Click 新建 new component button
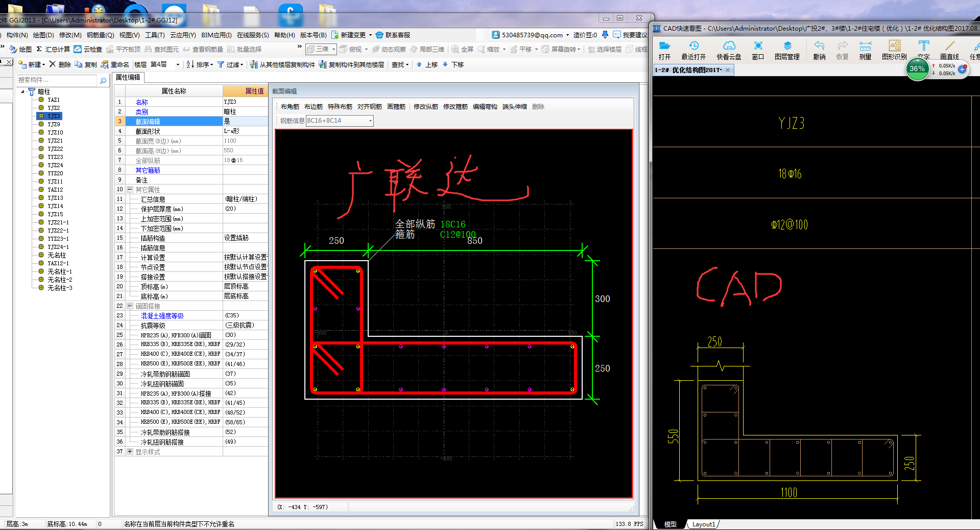Screen dimensions: 980x530 32,64
